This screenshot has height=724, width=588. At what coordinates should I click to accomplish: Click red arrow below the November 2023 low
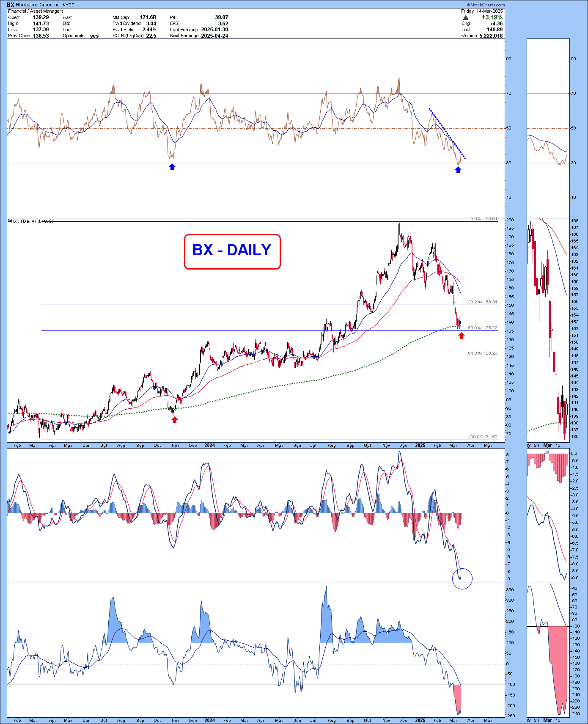point(175,419)
